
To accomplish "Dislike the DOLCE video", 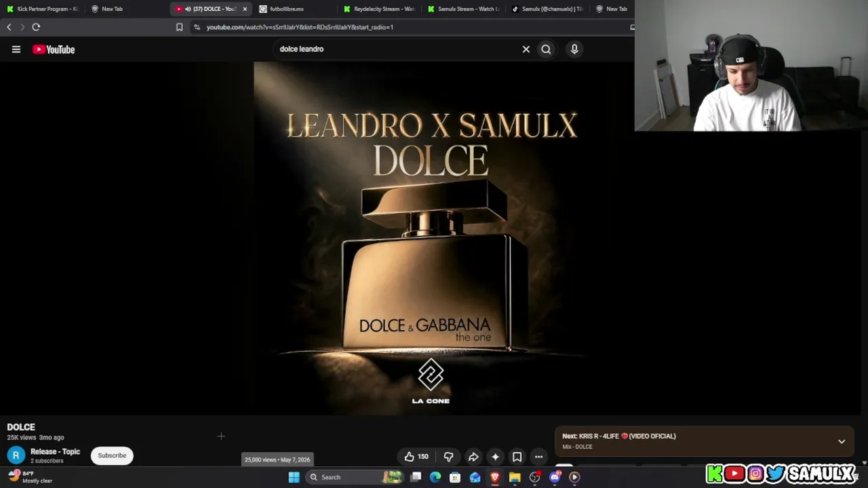I will [x=448, y=457].
